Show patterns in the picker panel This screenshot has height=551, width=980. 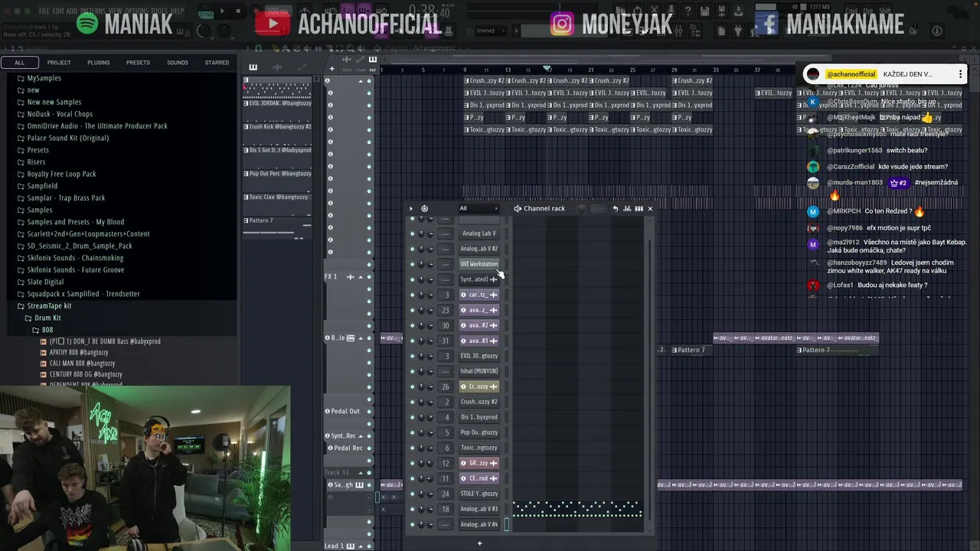[253, 67]
